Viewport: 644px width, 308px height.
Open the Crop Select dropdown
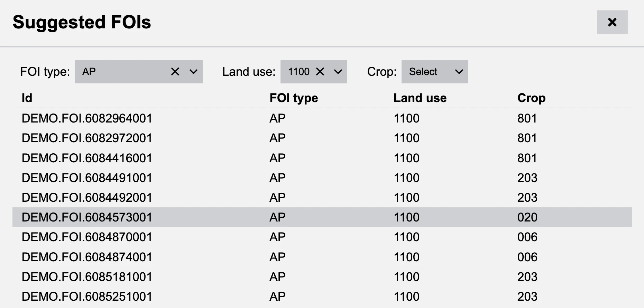point(434,72)
